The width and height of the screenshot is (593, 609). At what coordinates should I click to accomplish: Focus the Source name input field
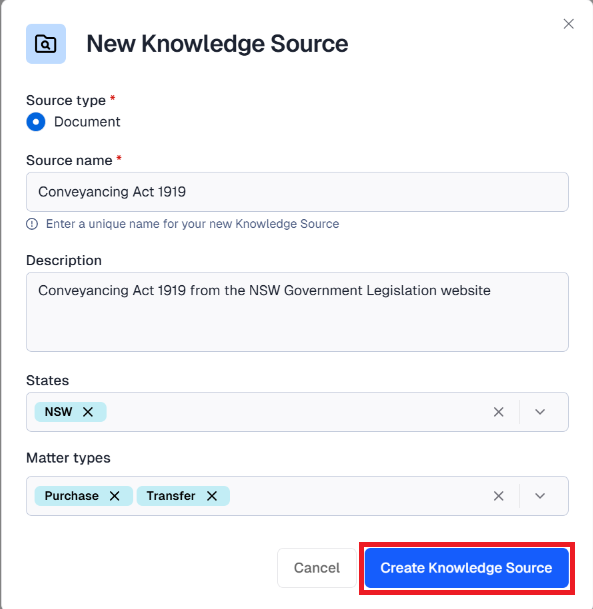click(297, 192)
